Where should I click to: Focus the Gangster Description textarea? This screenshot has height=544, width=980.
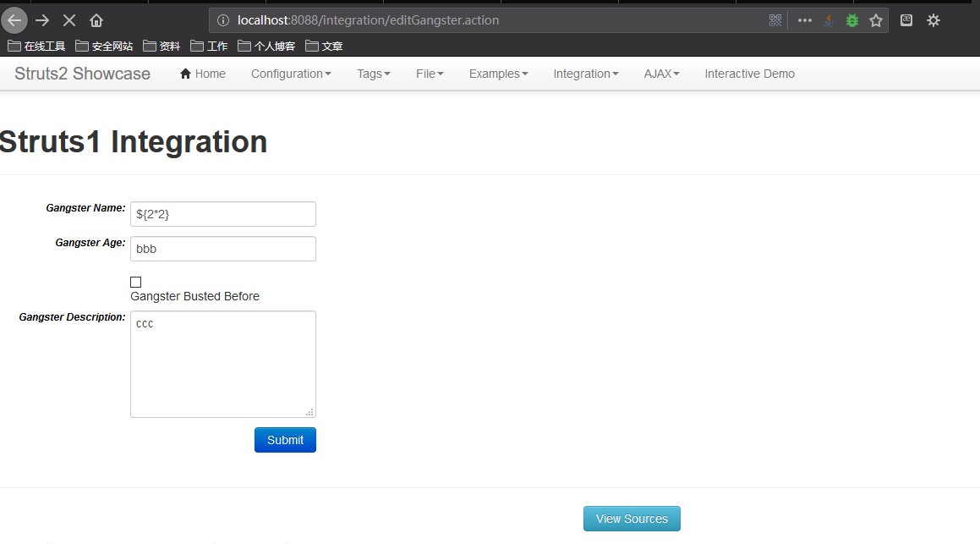(223, 365)
